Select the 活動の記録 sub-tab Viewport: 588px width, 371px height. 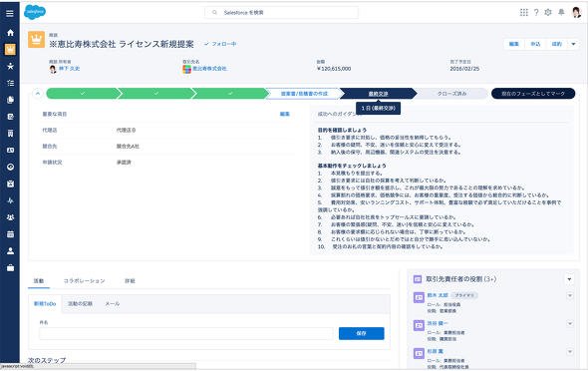80,303
